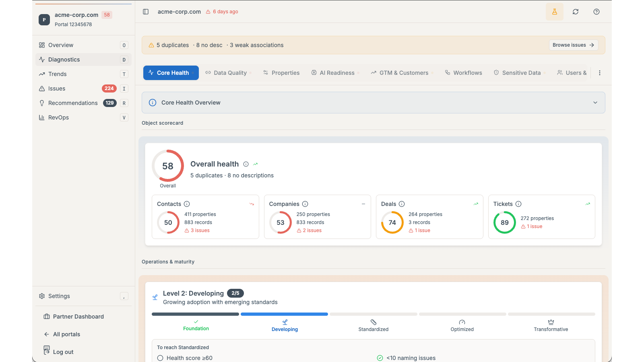Click '2 issues' in Companies card
Screen dimensions: 644x362
click(309, 230)
